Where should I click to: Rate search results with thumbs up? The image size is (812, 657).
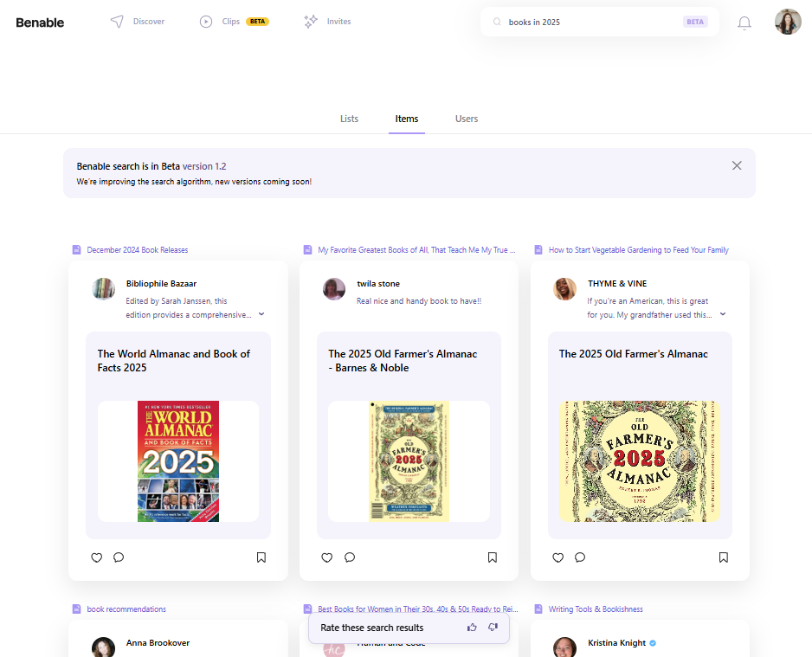[x=472, y=628]
